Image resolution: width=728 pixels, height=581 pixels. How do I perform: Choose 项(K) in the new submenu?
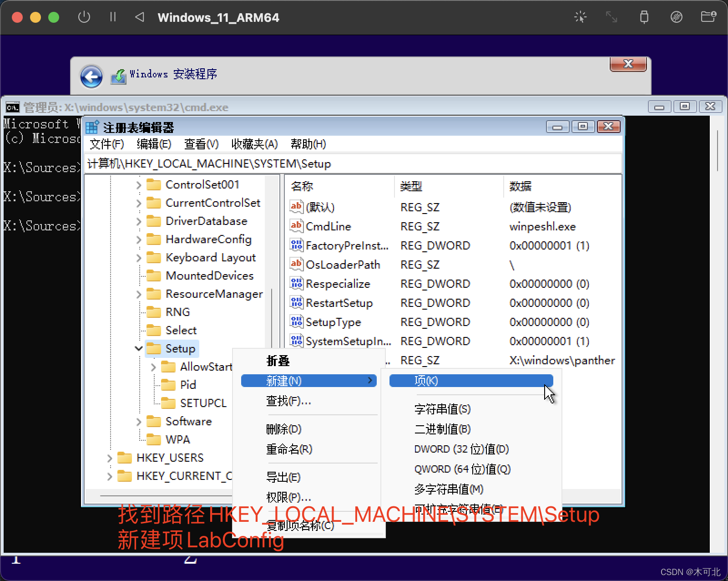(x=471, y=381)
